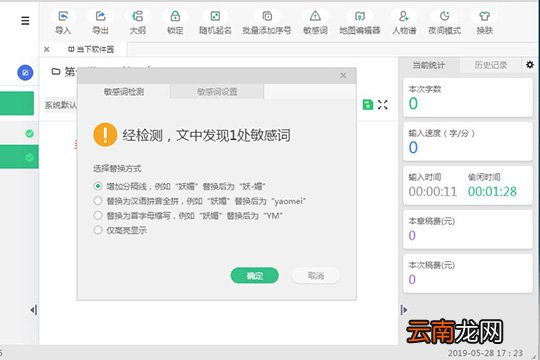540x360 pixels.
Task: Click the 00:01:28 偷闲时间 value
Action: 492,192
